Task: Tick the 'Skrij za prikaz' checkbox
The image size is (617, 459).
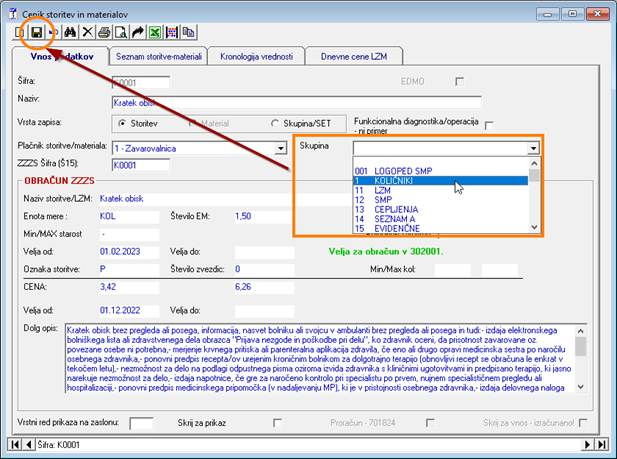Action: click(277, 422)
